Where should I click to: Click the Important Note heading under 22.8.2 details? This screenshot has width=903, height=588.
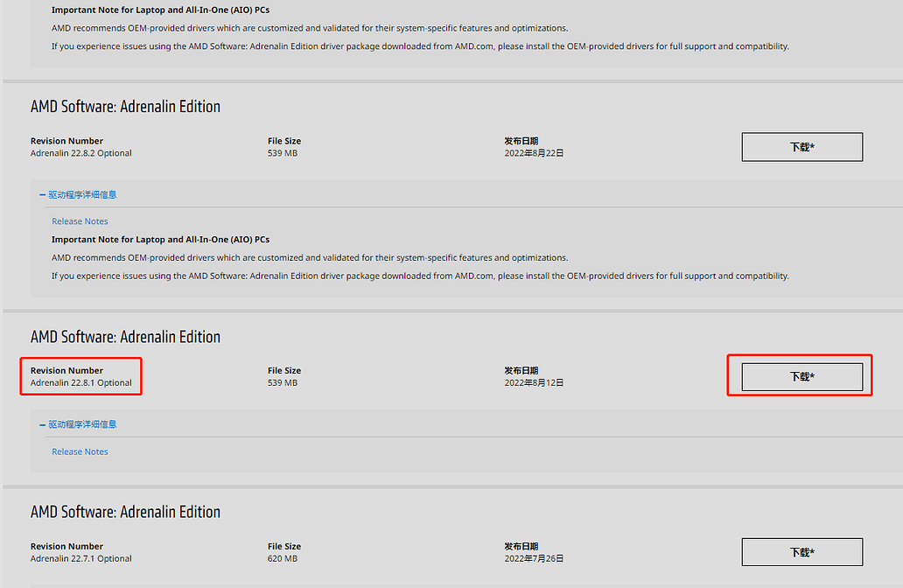160,239
